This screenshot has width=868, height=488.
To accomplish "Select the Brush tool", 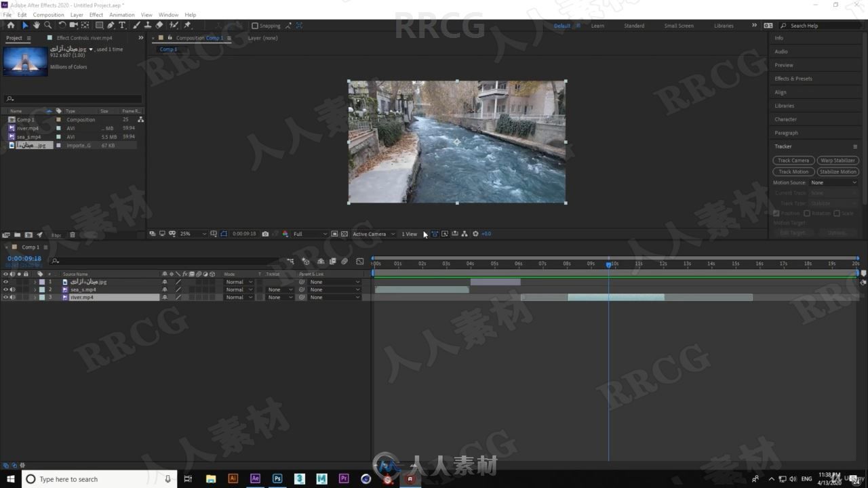I will [x=136, y=25].
